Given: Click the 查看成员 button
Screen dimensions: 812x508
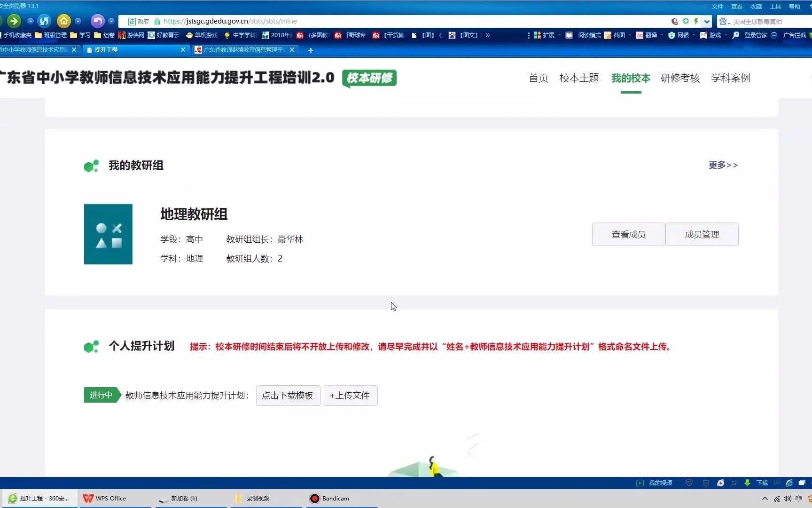Looking at the screenshot, I should click(628, 234).
